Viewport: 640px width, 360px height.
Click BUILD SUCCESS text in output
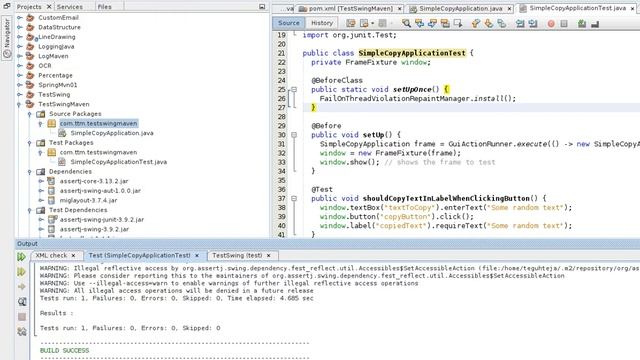(64, 351)
